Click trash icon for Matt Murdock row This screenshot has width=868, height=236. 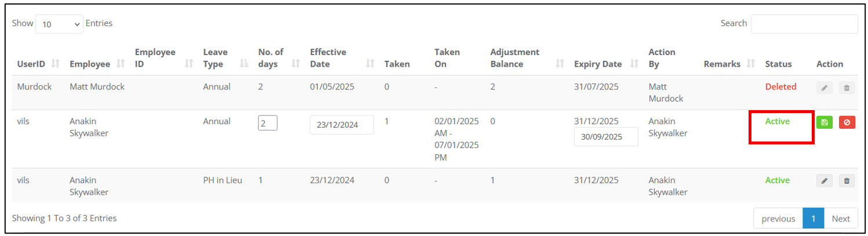tap(847, 88)
